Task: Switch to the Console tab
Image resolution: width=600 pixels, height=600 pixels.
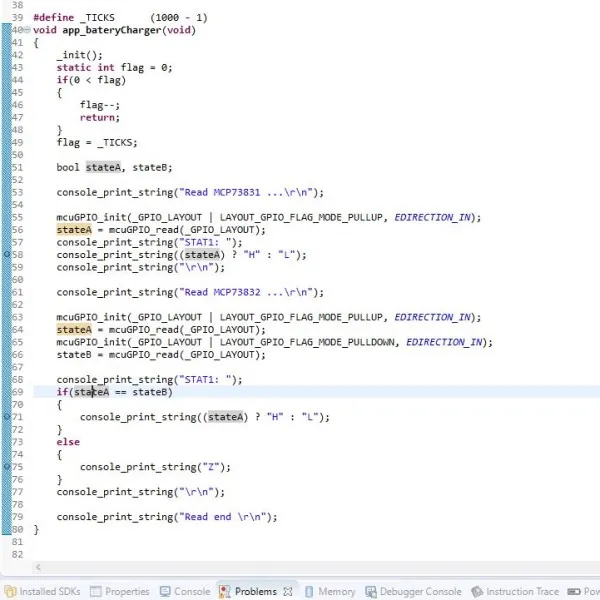Action: (x=185, y=592)
